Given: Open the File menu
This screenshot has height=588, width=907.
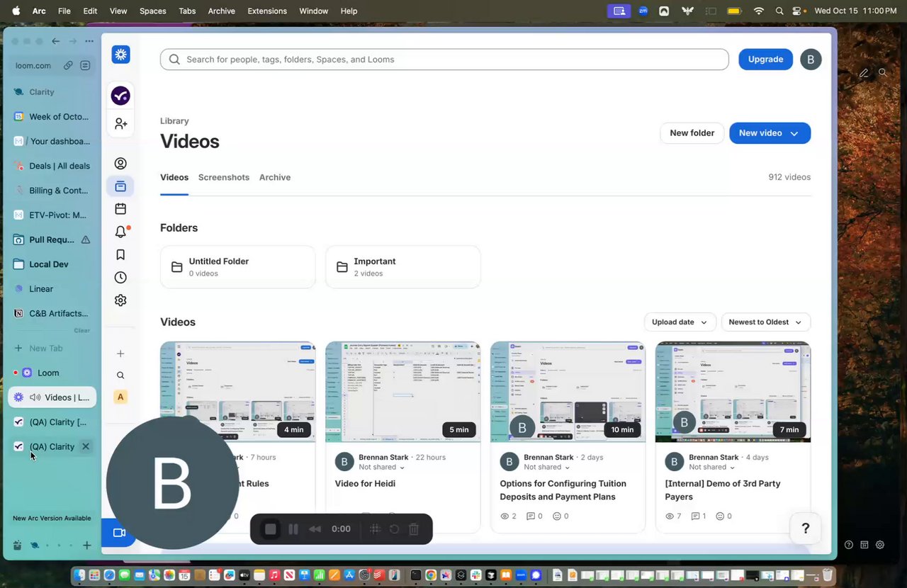Looking at the screenshot, I should pyautogui.click(x=64, y=11).
